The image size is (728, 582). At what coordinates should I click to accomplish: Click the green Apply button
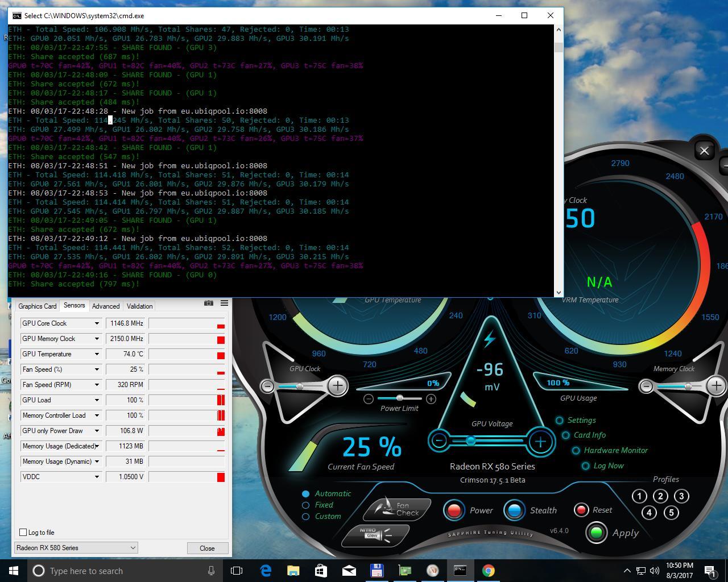point(596,533)
